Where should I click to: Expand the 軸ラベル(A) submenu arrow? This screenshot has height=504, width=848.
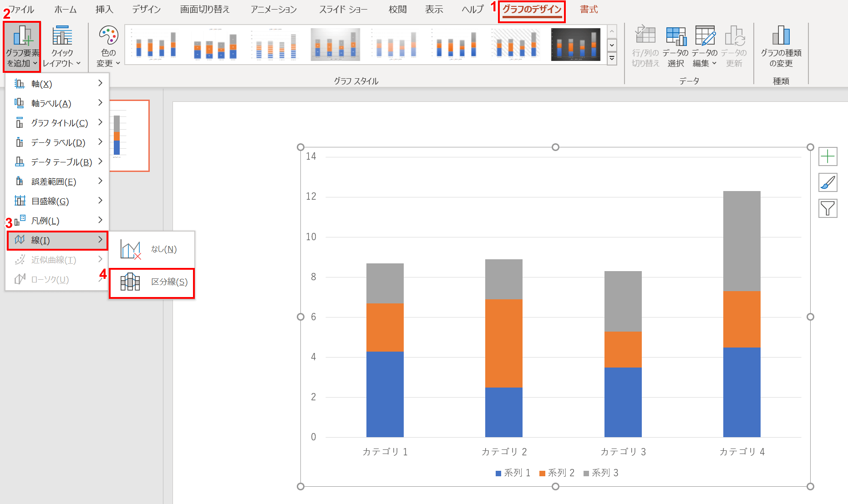click(x=100, y=103)
